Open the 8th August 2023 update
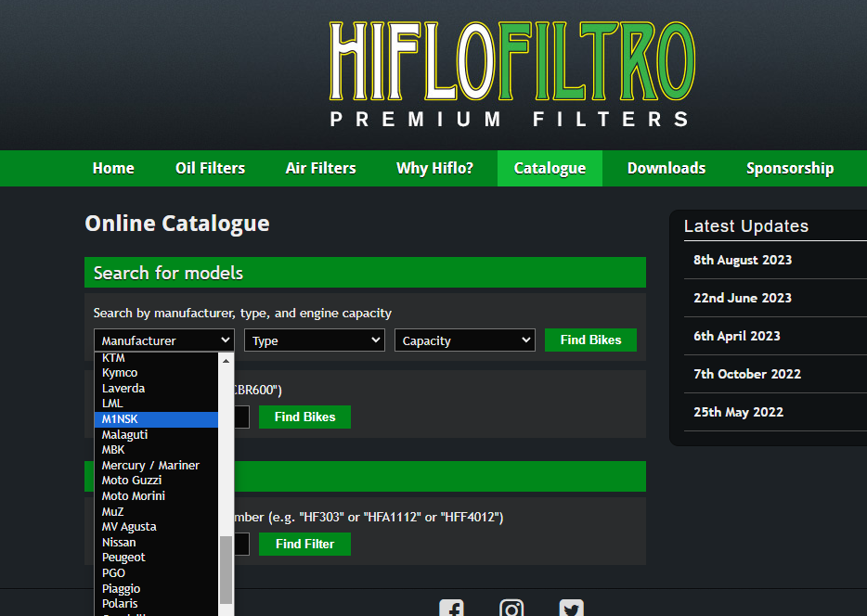Viewport: 867px width, 616px height. [x=743, y=260]
